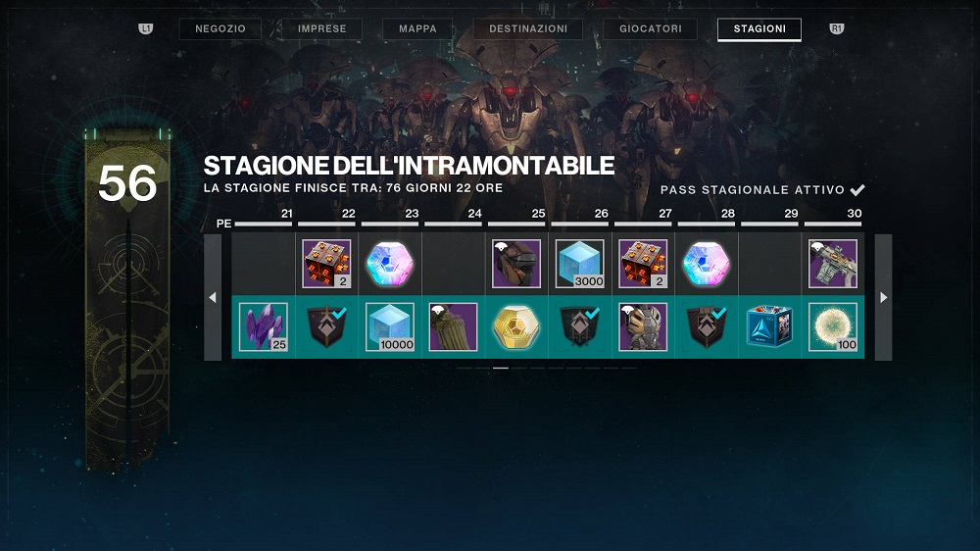Switch to the previous tab with L1
The height and width of the screenshot is (551, 980).
(x=146, y=28)
